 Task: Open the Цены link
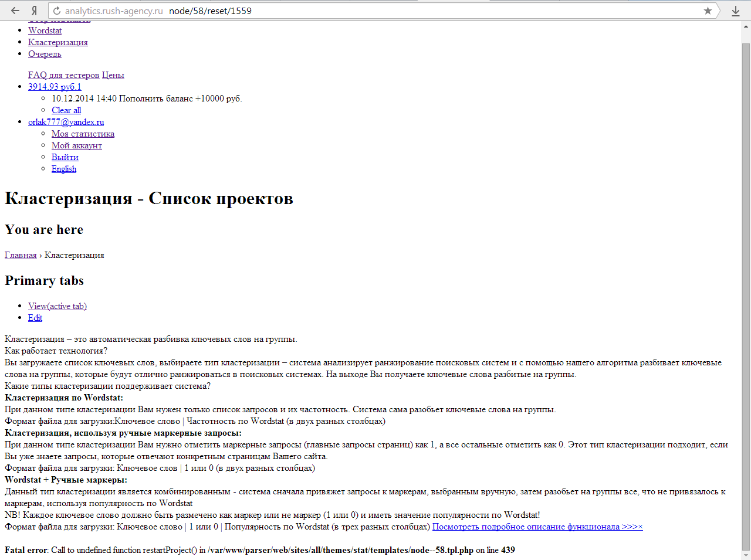pyautogui.click(x=113, y=75)
